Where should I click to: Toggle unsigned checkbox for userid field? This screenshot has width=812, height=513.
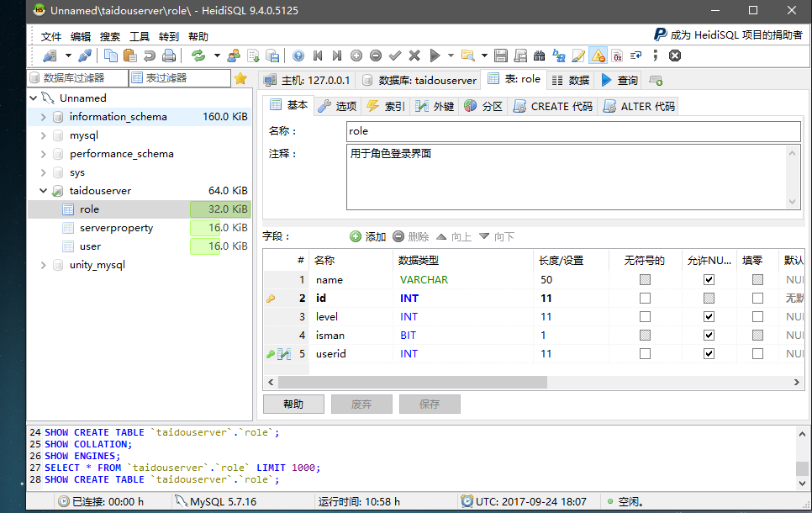645,354
